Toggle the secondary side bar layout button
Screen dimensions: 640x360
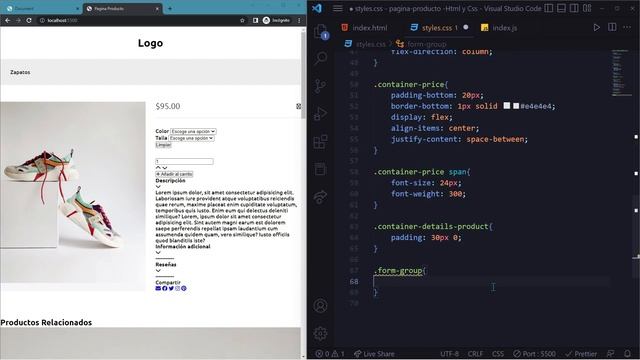tap(574, 8)
